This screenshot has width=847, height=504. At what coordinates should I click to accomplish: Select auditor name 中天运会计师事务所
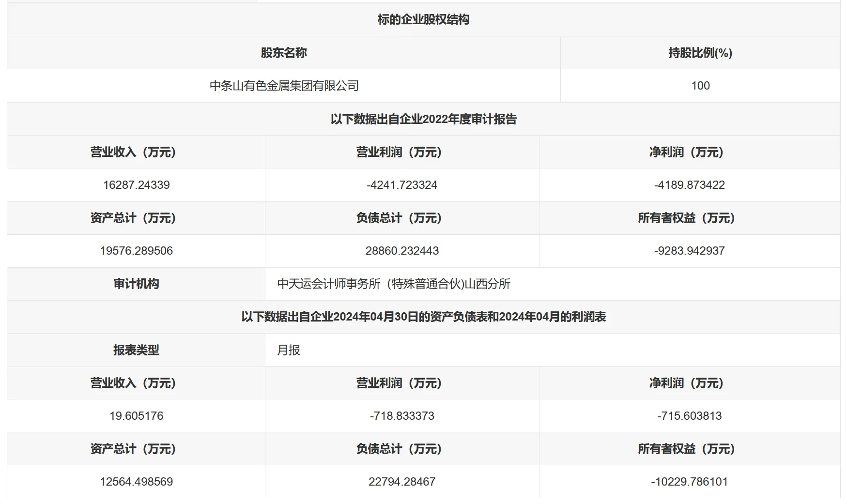[329, 284]
